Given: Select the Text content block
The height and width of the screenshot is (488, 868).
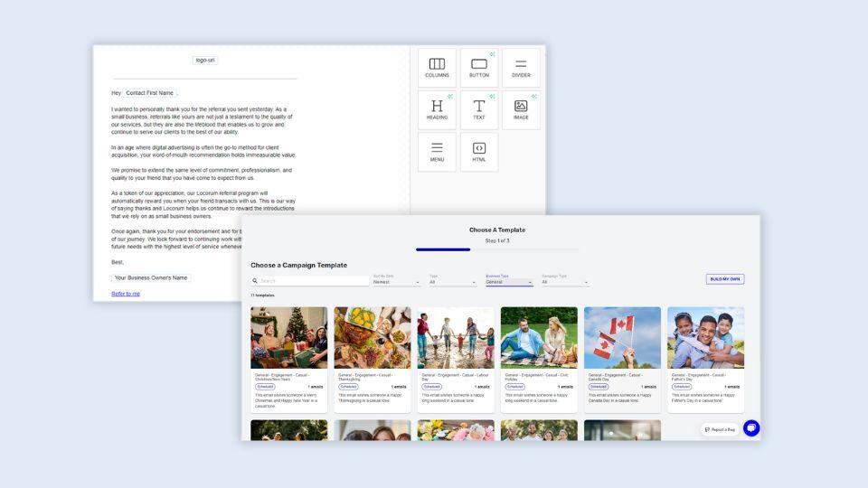Looking at the screenshot, I should tap(479, 109).
